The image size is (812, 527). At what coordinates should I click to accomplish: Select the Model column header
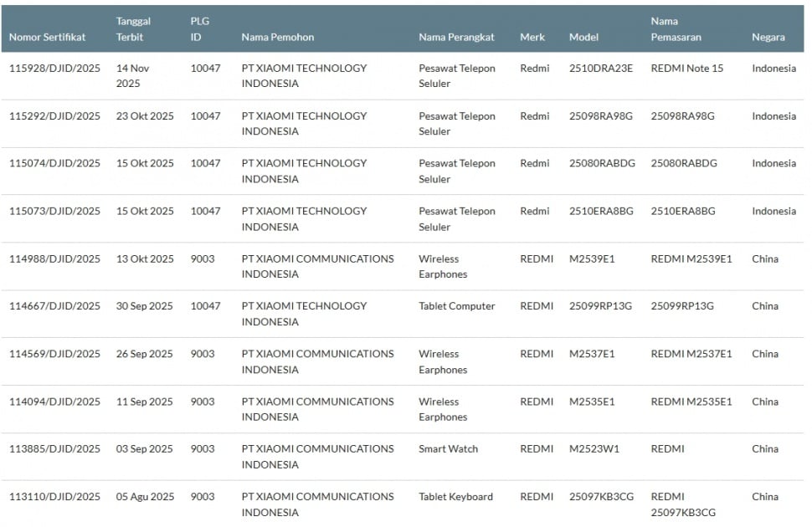[583, 37]
